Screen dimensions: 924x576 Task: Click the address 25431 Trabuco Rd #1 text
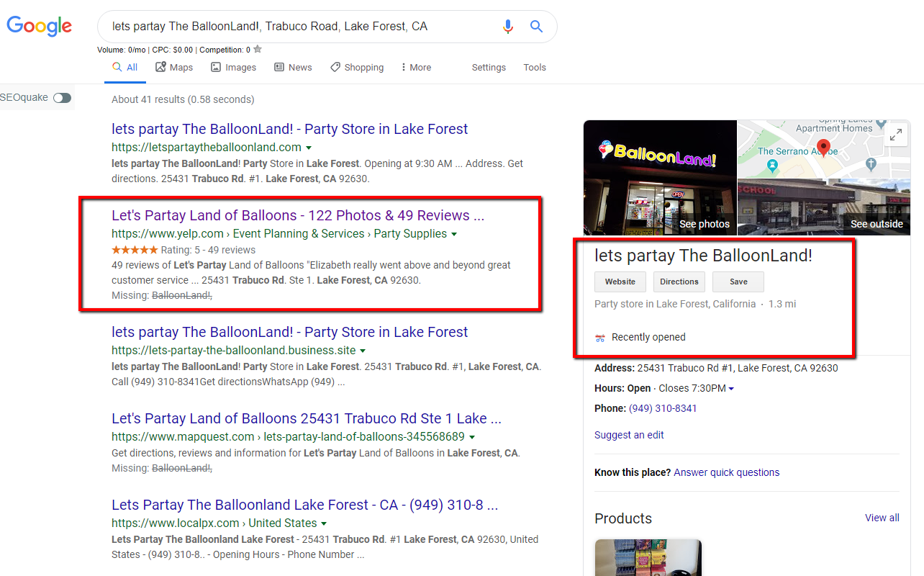click(738, 368)
